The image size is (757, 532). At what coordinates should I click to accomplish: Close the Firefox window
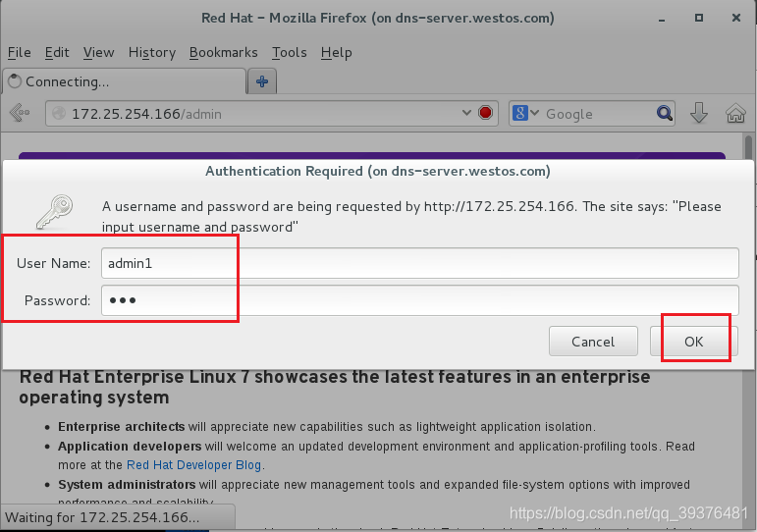735,18
